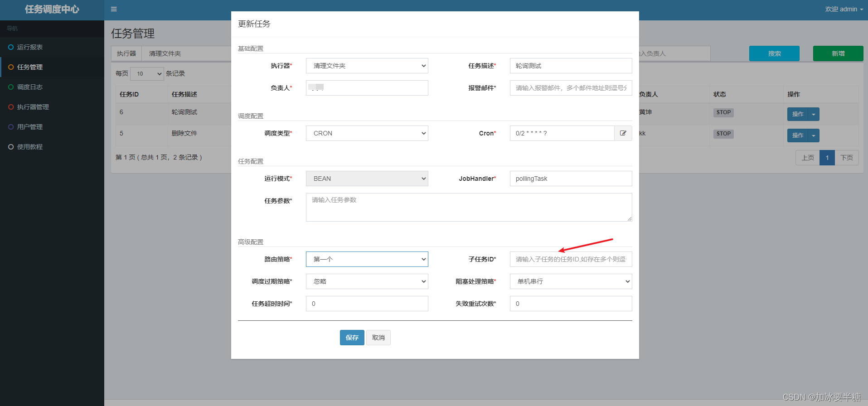Screen dimensions: 868x406
Task: Expand the 操作 caret for task 6
Action: pyautogui.click(x=814, y=114)
